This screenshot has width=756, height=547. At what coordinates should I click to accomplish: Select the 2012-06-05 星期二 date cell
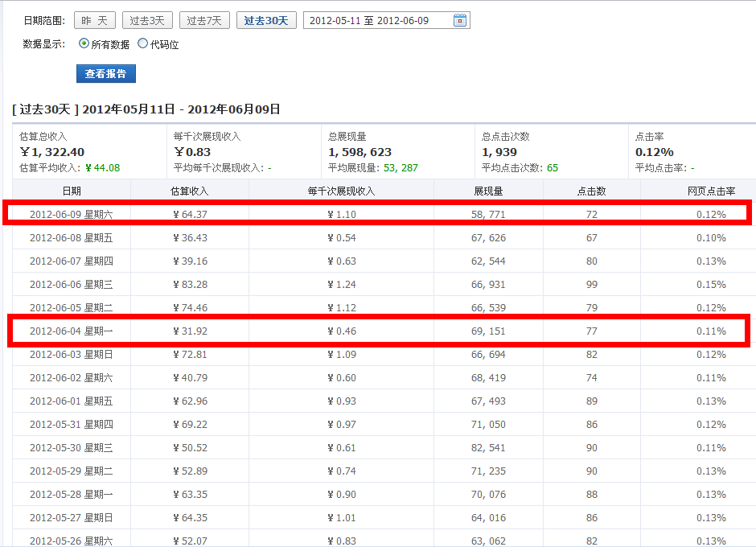(x=72, y=308)
